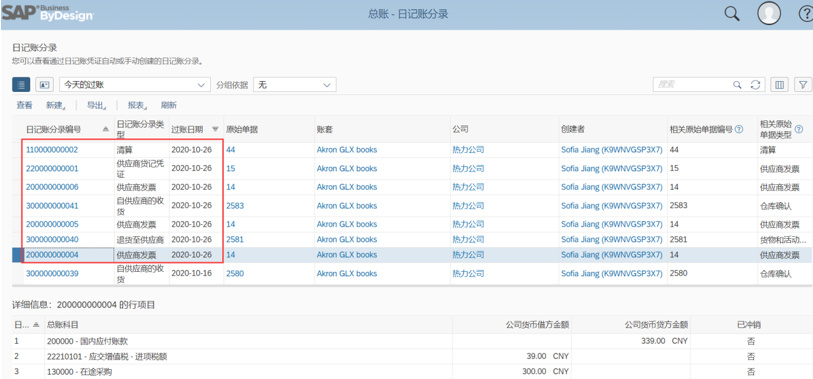Open the 导出 menu
813x379 pixels.
tap(96, 105)
